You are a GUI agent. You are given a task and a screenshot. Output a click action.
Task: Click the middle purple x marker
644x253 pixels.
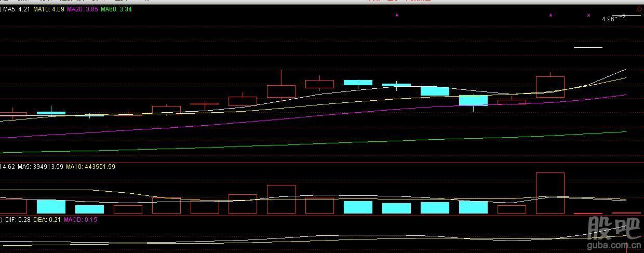tap(551, 16)
